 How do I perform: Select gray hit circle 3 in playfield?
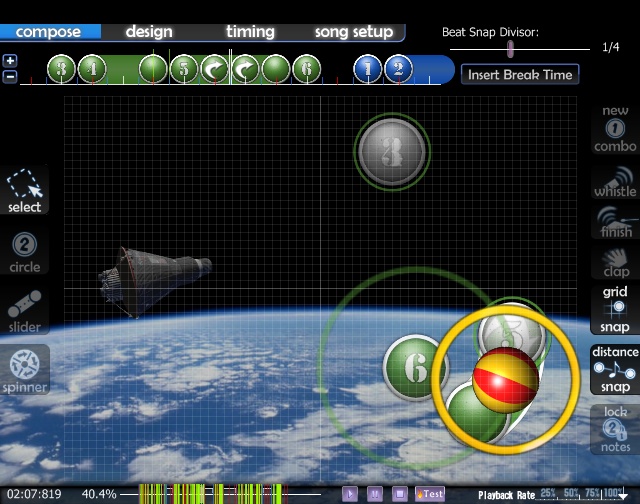392,152
